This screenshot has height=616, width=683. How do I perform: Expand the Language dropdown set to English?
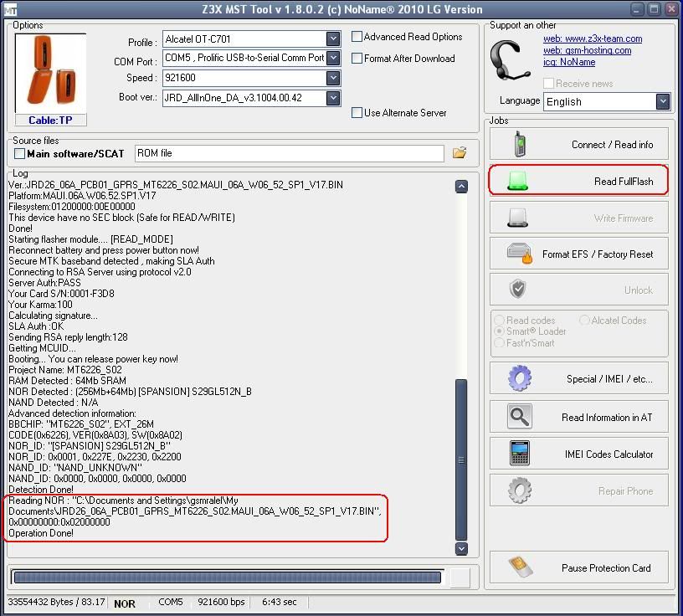click(662, 101)
